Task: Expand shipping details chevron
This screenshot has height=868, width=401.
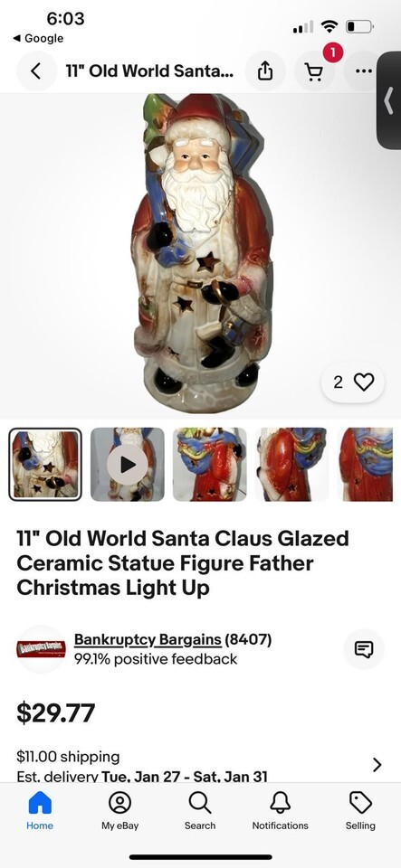Action: click(377, 765)
